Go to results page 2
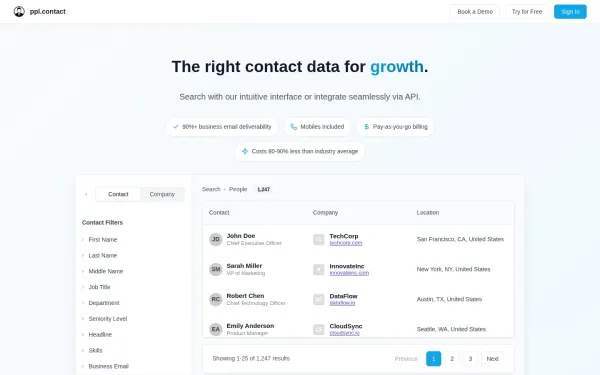Image resolution: width=600 pixels, height=375 pixels. pyautogui.click(x=452, y=359)
